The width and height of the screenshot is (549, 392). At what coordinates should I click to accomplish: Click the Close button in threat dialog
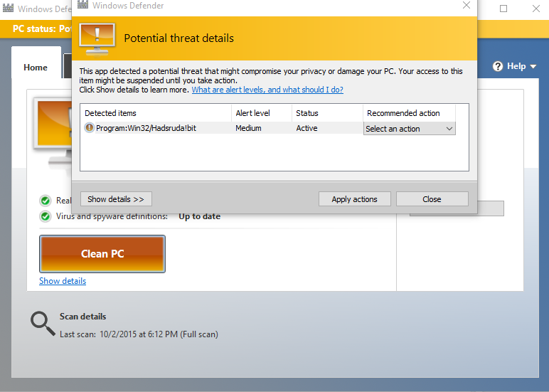432,199
